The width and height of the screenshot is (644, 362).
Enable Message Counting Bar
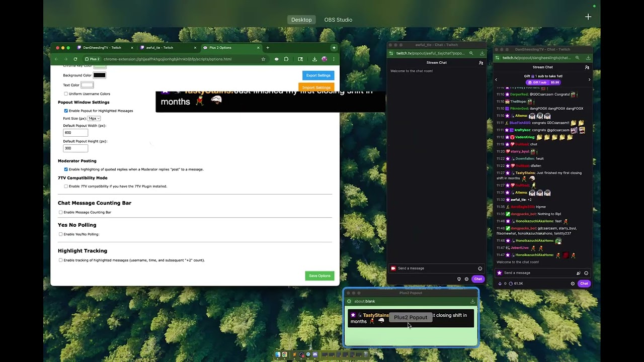pos(61,212)
